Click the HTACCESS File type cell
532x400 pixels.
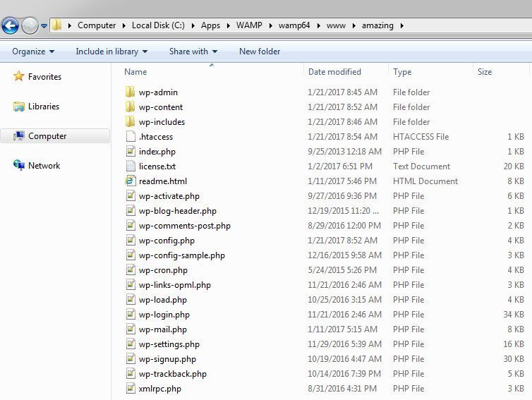[x=421, y=136]
